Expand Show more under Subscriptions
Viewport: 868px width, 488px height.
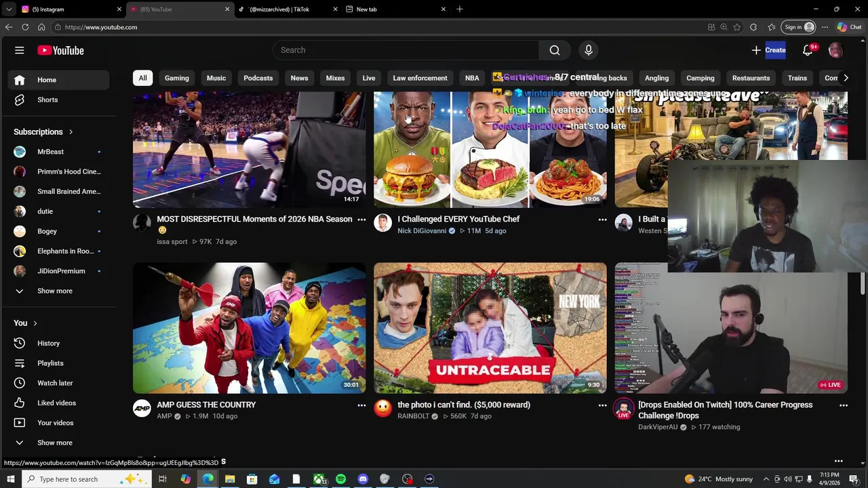click(58, 291)
